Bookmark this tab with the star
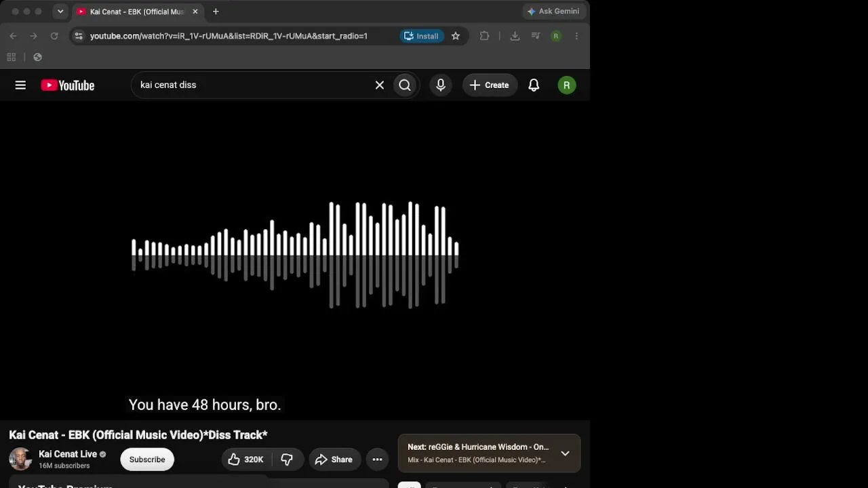 coord(456,36)
